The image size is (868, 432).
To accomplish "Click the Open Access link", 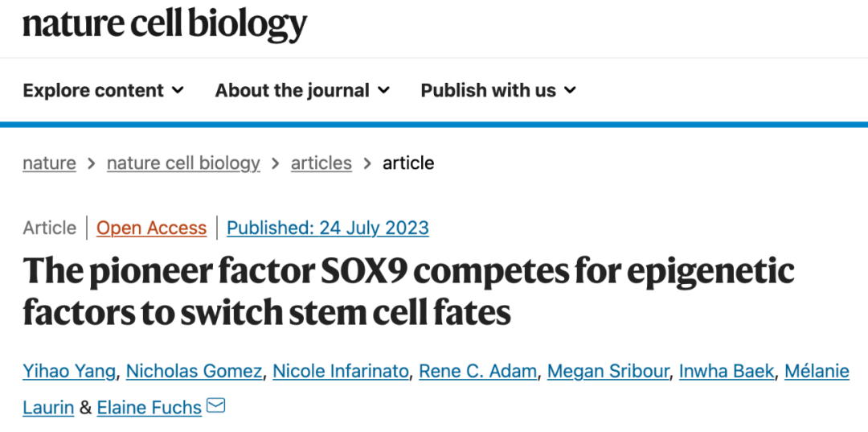I will tap(152, 228).
